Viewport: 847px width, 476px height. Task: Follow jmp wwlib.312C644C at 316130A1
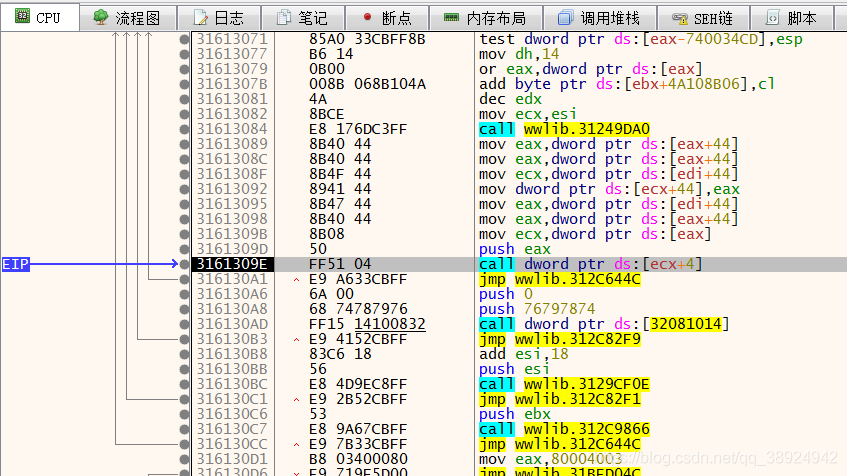560,279
